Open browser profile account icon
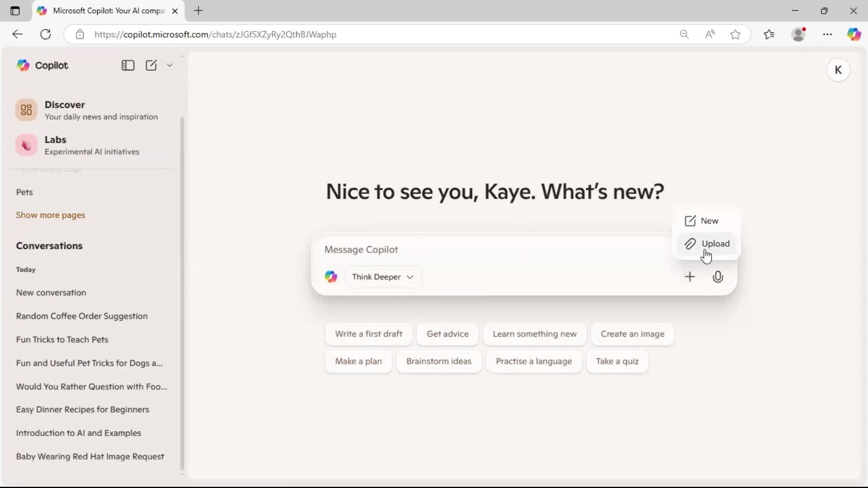Image resolution: width=868 pixels, height=488 pixels. tap(799, 34)
